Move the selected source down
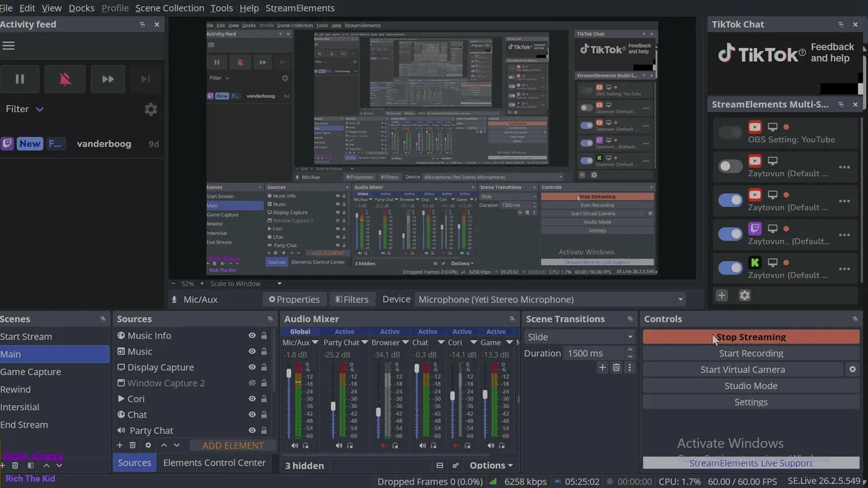This screenshot has width=868, height=488. point(176,445)
